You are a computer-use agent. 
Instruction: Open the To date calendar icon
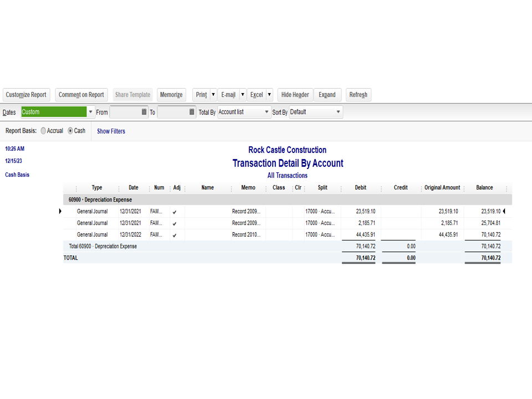tap(192, 112)
